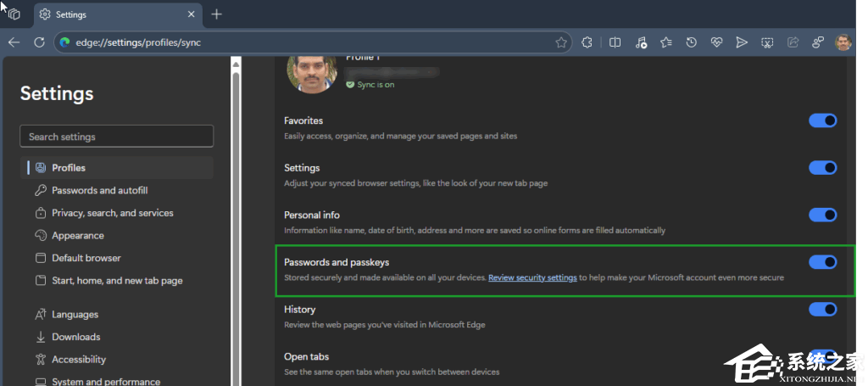Viewport: 868px width, 386px height.
Task: Click the Screenshot scissors icon
Action: (767, 42)
